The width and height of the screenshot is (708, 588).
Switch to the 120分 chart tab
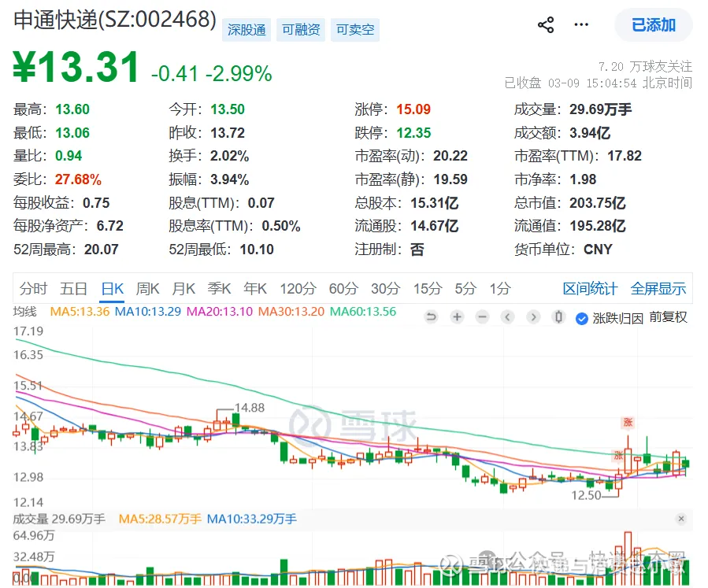click(x=298, y=288)
